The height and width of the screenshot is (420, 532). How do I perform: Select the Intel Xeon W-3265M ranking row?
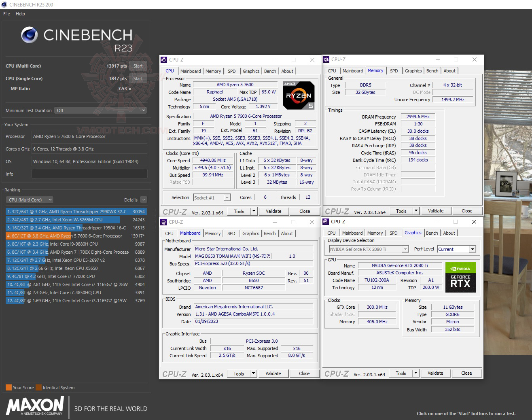click(76, 220)
